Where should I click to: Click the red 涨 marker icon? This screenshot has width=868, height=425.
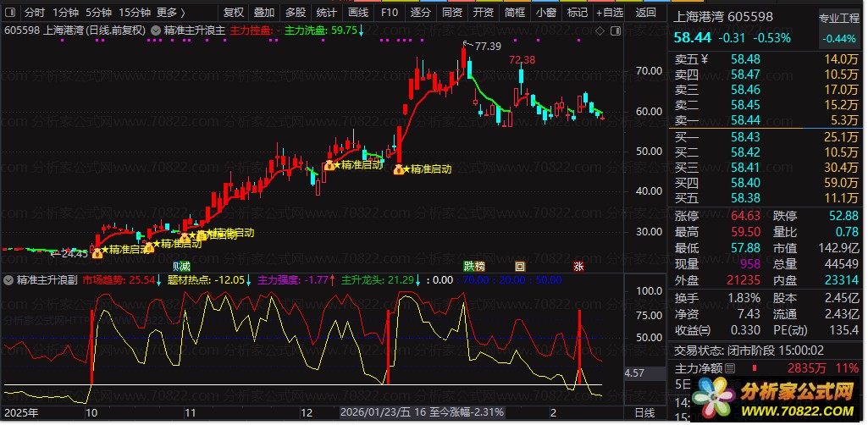579,266
